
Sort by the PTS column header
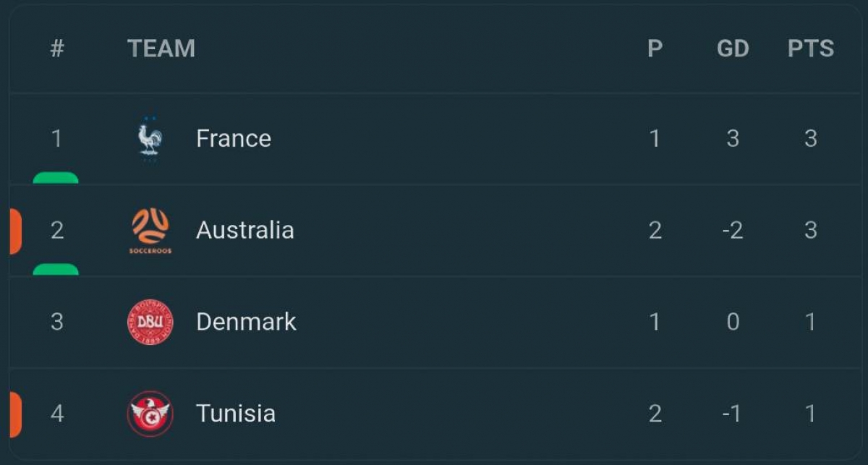tap(811, 48)
